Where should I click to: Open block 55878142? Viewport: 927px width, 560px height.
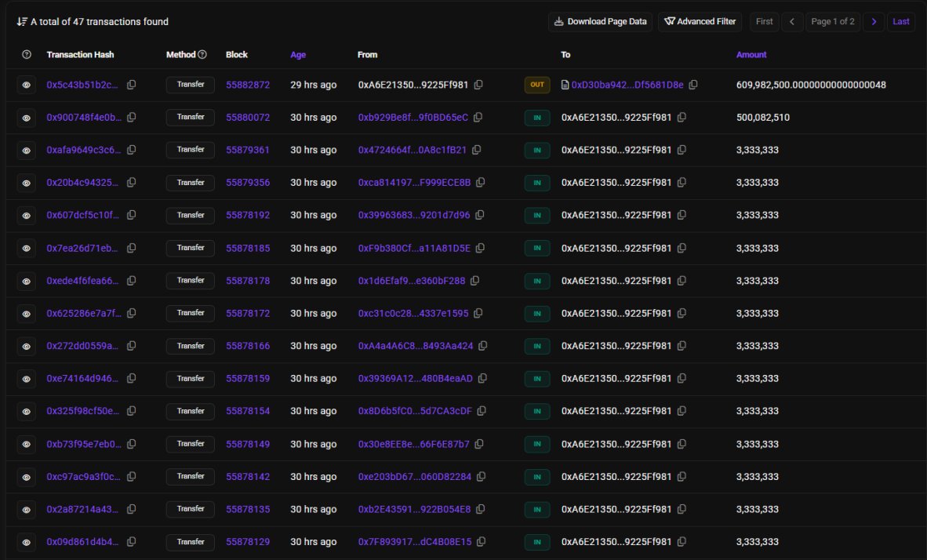click(x=248, y=476)
